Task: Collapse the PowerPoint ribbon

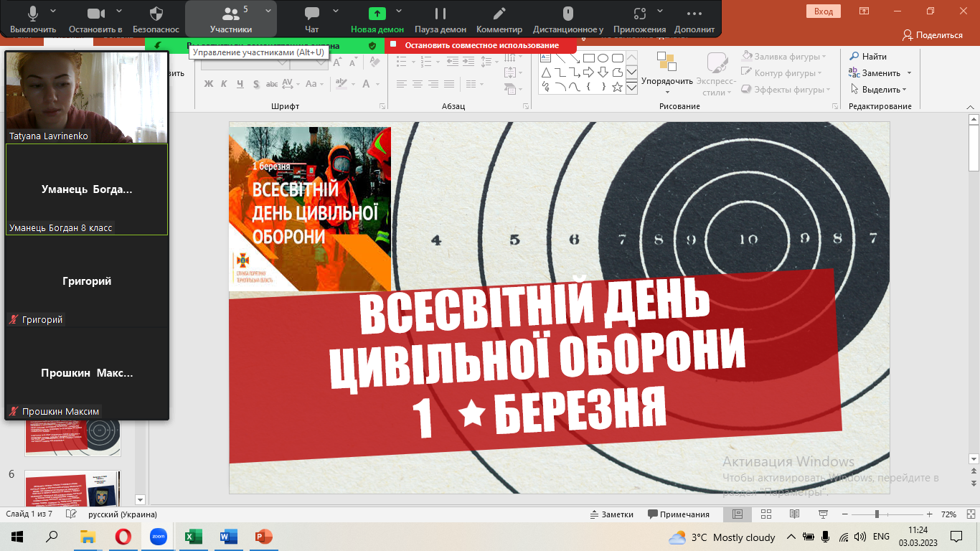Action: tap(971, 107)
